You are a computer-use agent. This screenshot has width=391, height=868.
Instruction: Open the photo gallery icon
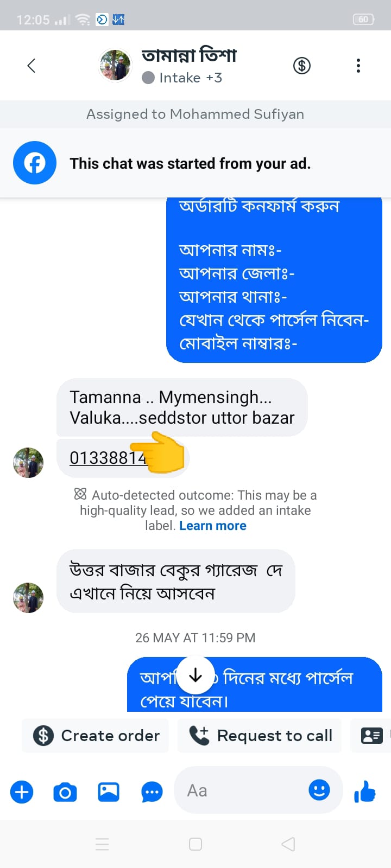click(x=109, y=792)
